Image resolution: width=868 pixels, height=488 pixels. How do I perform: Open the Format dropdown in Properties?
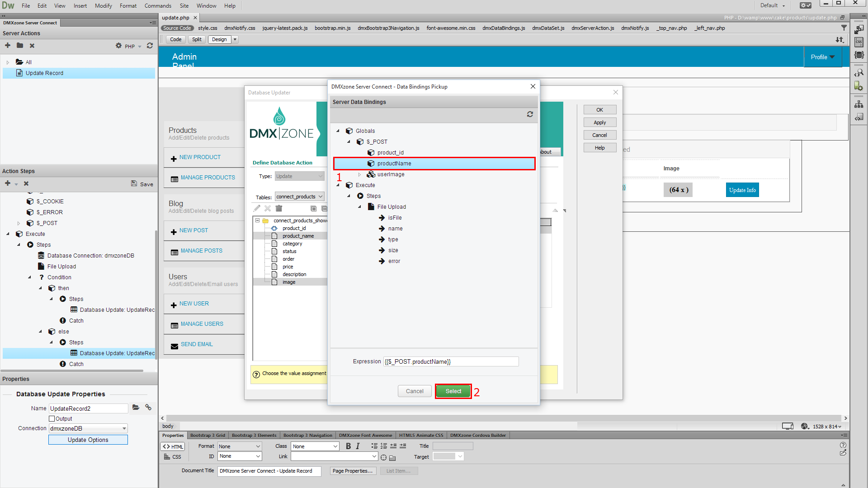[240, 446]
